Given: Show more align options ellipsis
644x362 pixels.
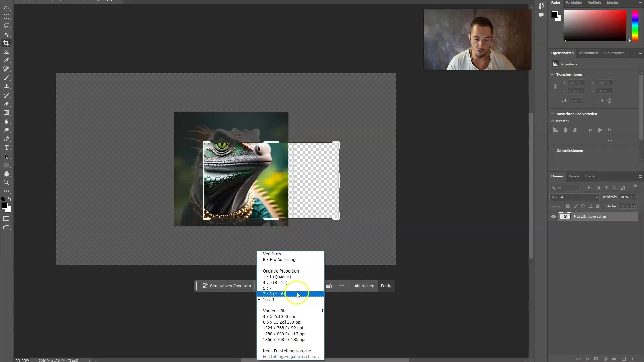Looking at the screenshot, I should tap(610, 140).
